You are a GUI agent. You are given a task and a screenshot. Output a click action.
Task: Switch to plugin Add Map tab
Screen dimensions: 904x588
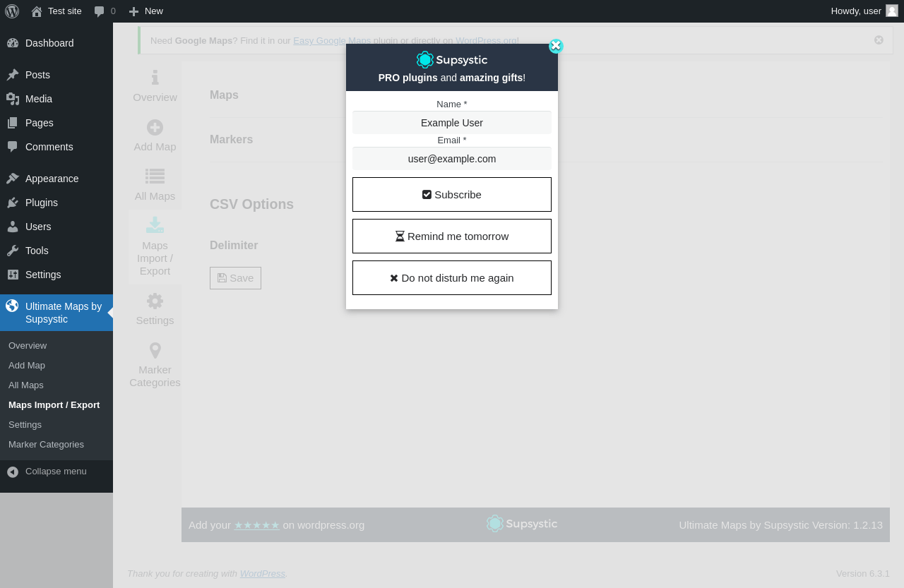[x=155, y=136]
